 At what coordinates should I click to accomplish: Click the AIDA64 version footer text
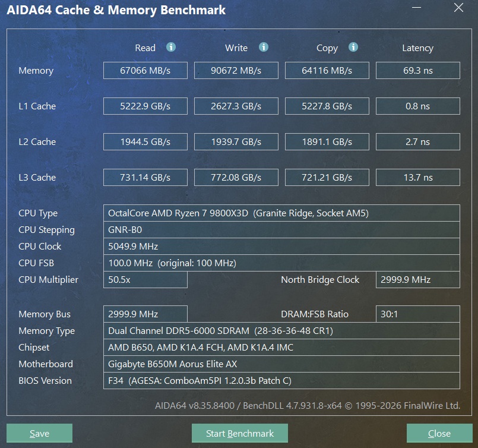[x=308, y=406]
